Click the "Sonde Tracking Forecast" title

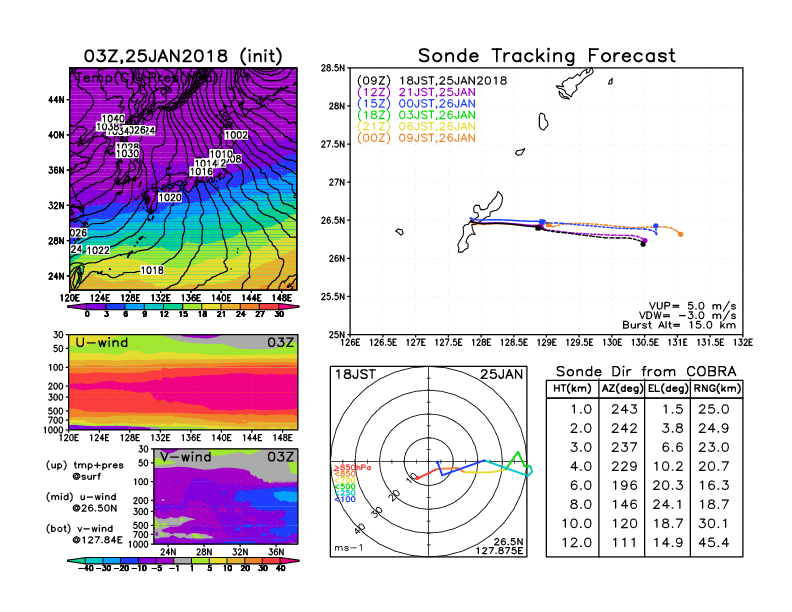pyautogui.click(x=547, y=56)
